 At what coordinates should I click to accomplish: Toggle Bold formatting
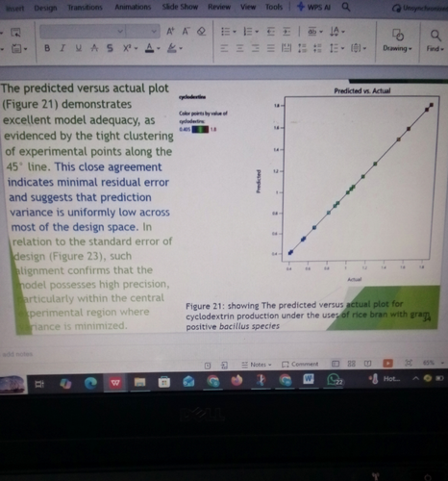47,48
